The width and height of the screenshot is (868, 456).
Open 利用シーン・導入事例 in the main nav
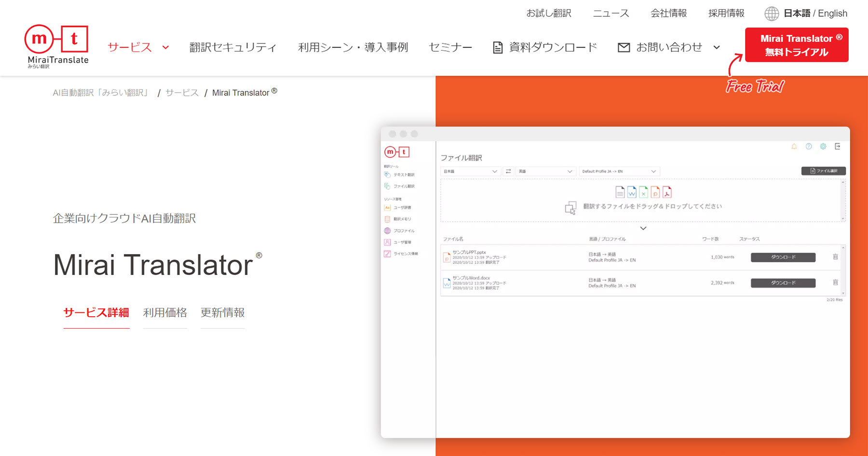(353, 47)
